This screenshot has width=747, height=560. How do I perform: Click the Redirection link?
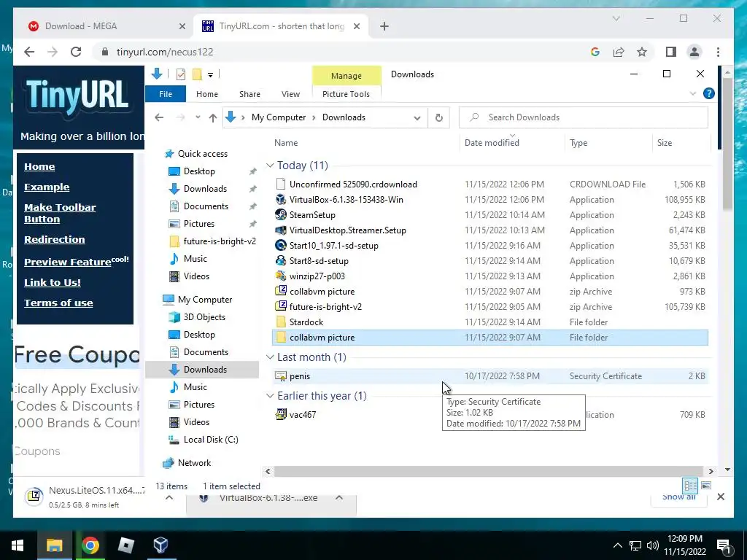click(54, 239)
